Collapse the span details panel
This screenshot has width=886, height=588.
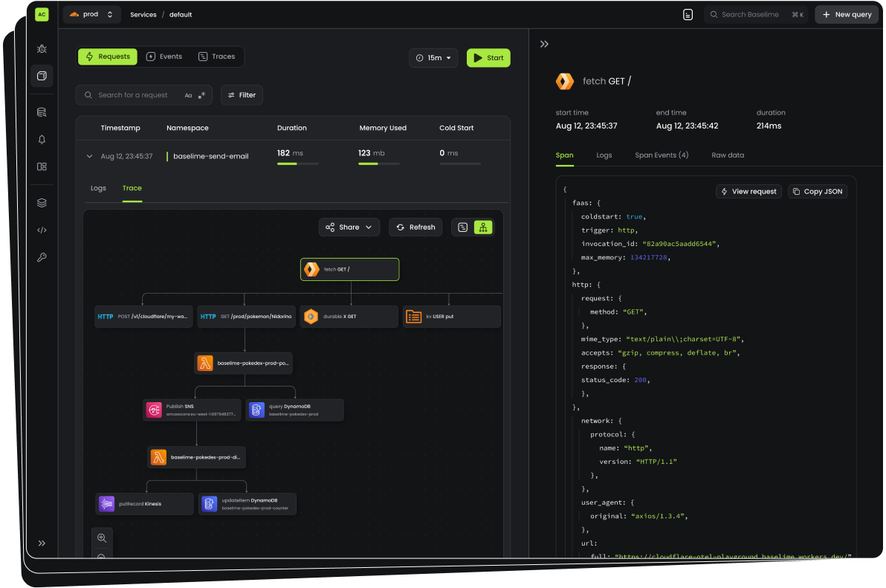coord(544,45)
